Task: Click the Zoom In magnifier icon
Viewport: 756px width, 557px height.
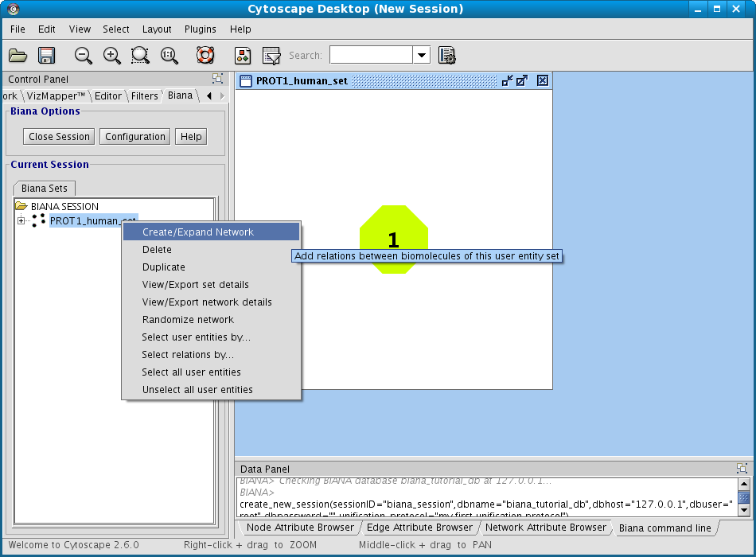Action: coord(111,56)
